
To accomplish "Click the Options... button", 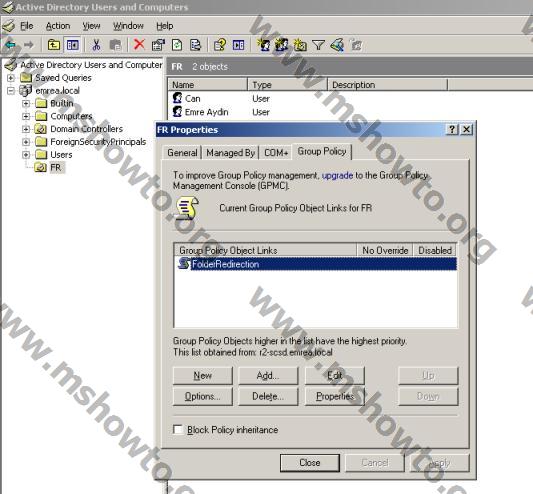I will [203, 396].
